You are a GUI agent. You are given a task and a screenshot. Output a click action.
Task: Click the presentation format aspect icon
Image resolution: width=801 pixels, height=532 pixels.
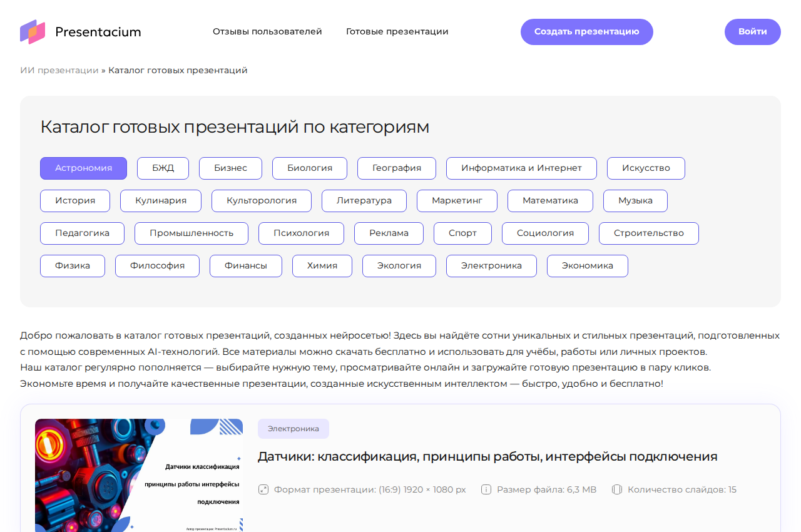tap(263, 489)
